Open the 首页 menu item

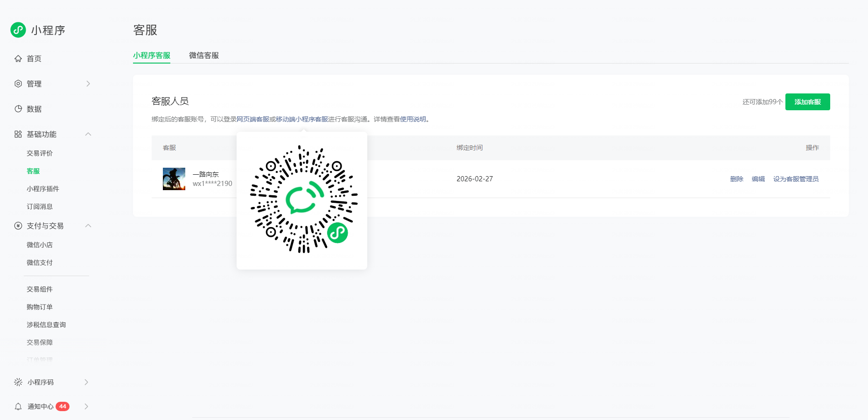(34, 58)
